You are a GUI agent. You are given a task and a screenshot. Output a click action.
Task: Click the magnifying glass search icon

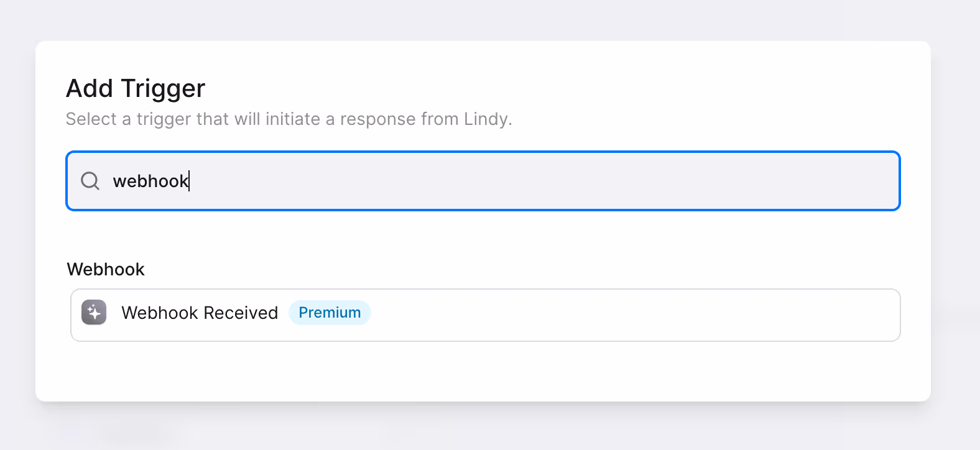pyautogui.click(x=90, y=181)
